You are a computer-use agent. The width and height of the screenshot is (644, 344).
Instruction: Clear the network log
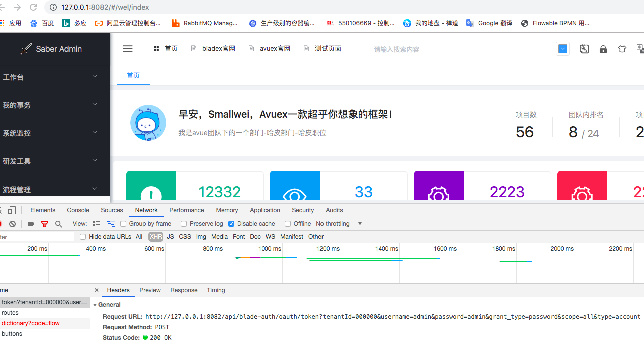point(12,224)
